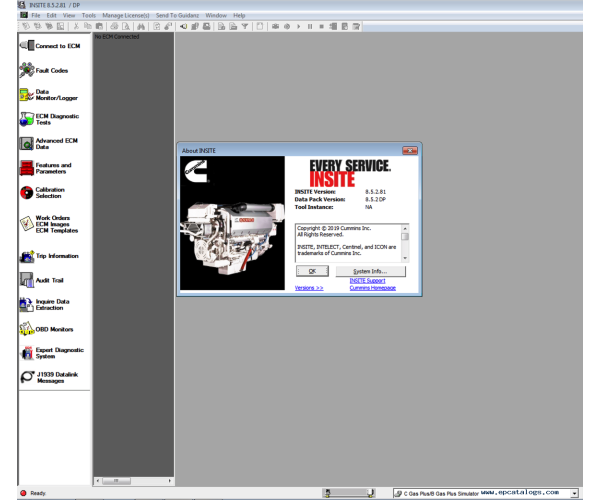Close the About INSITE dialog
The image size is (600, 500).
pyautogui.click(x=410, y=150)
